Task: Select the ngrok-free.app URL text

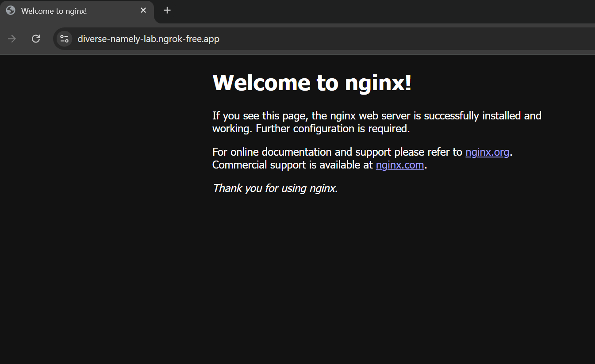Action: [x=148, y=38]
